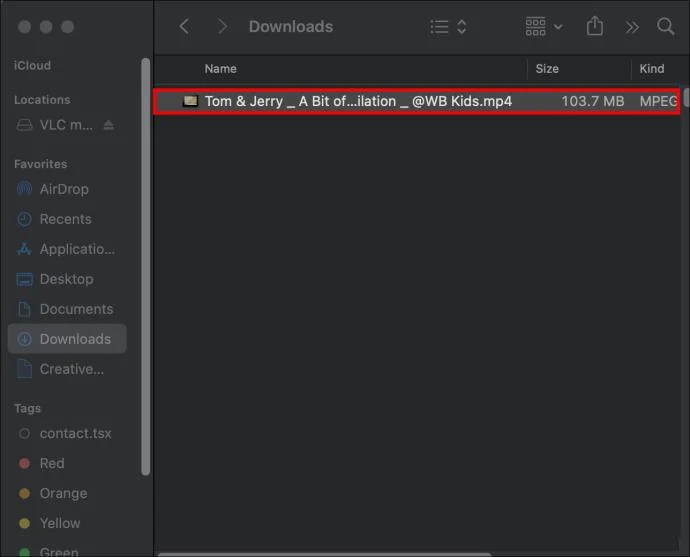Click the Applications icon

pos(24,249)
